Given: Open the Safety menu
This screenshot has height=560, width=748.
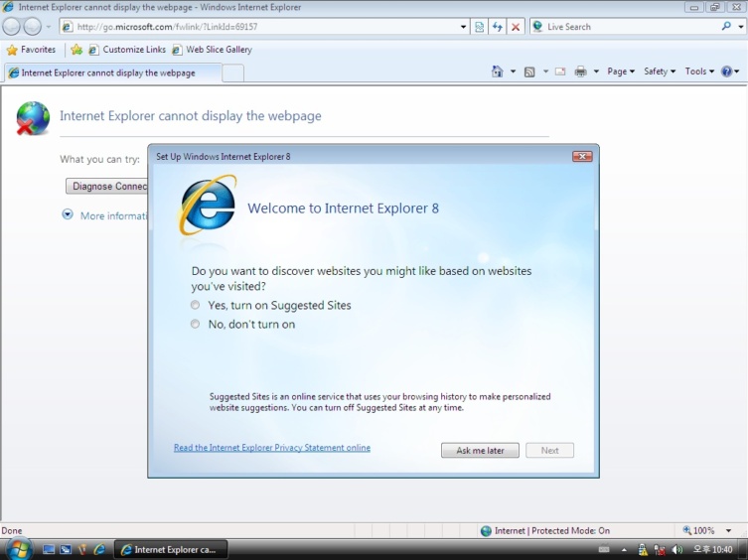Looking at the screenshot, I should [x=660, y=71].
